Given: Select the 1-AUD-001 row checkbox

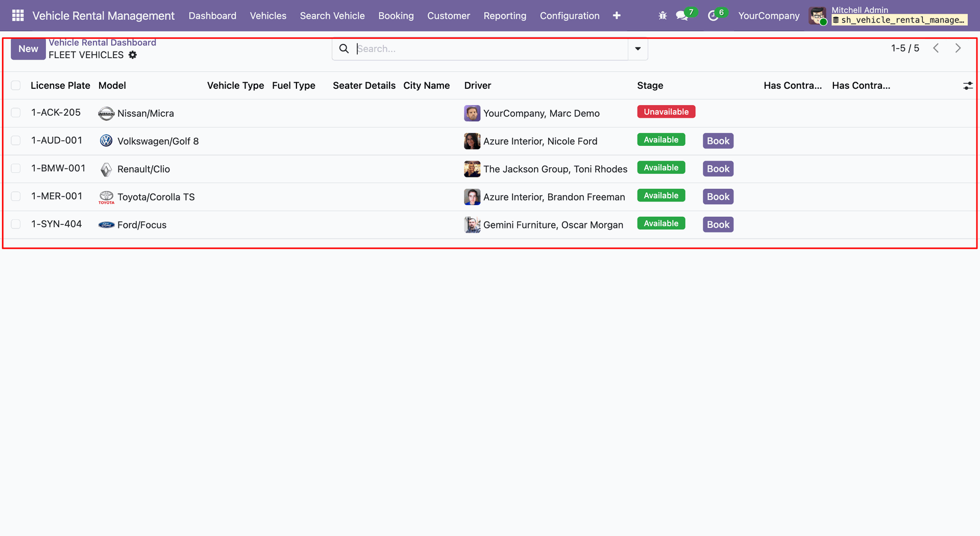Looking at the screenshot, I should (x=16, y=141).
